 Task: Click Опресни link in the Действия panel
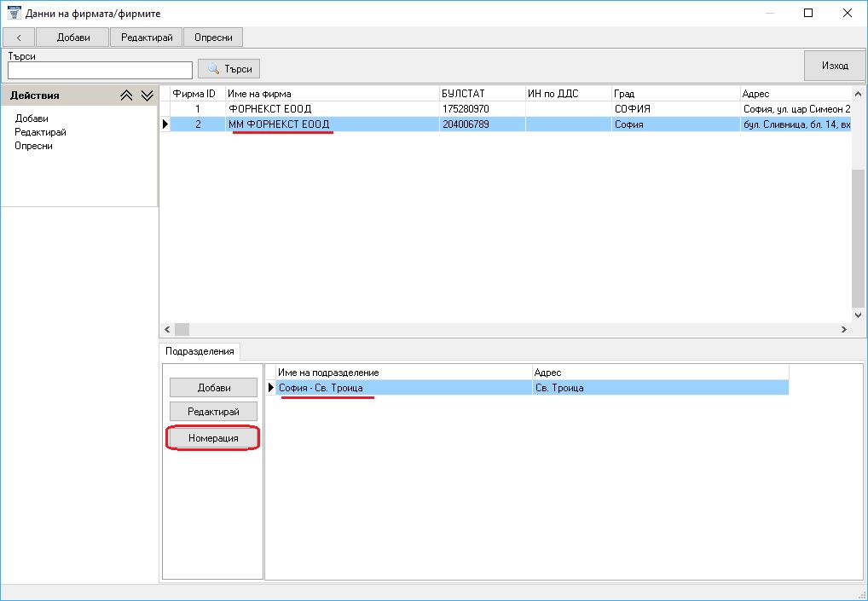[x=34, y=146]
